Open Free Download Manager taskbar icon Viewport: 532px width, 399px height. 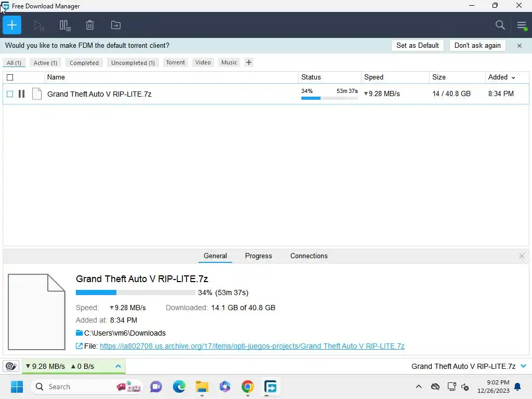click(270, 387)
